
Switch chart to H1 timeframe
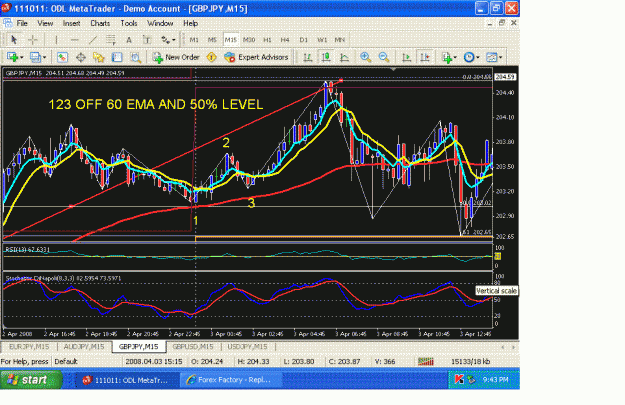pos(267,40)
